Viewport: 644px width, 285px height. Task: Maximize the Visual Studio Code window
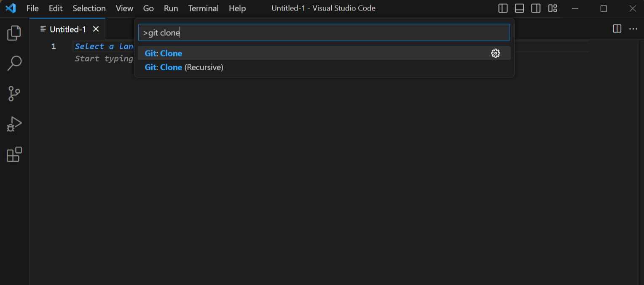click(x=604, y=8)
